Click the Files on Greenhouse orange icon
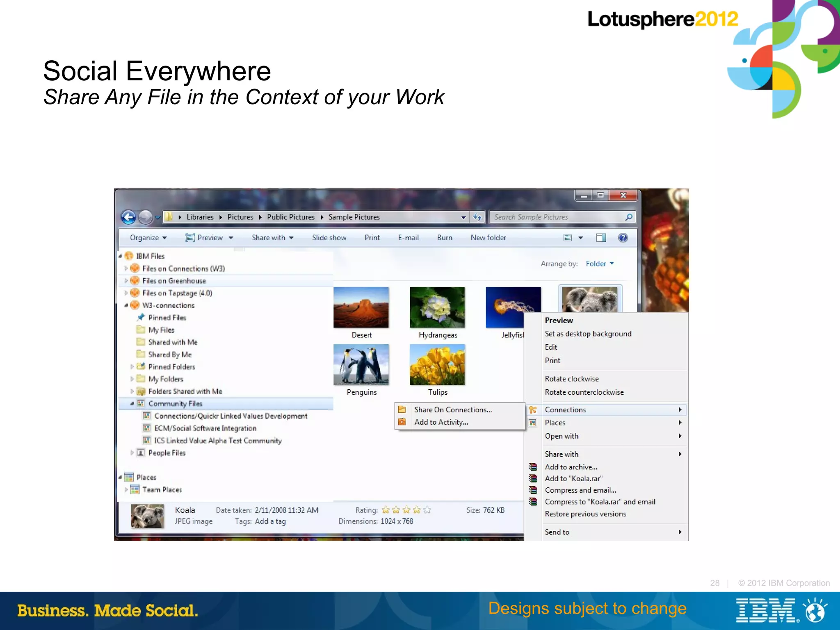The height and width of the screenshot is (630, 840). [x=135, y=280]
